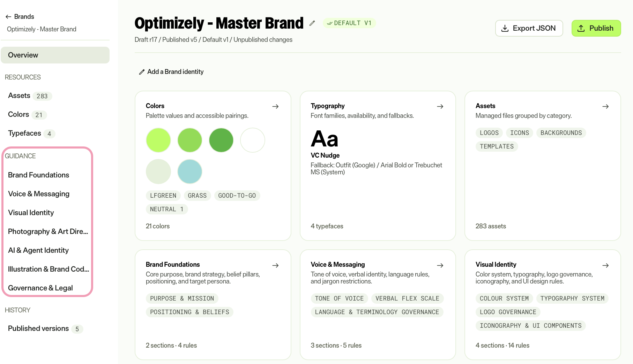Open Governance & Legal guidance
The height and width of the screenshot is (364, 633).
point(40,288)
